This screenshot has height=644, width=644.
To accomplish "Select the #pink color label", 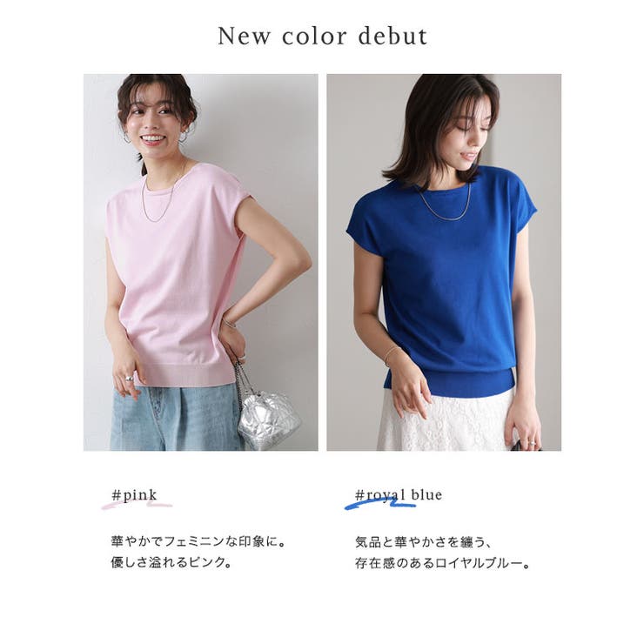I will 134,495.
